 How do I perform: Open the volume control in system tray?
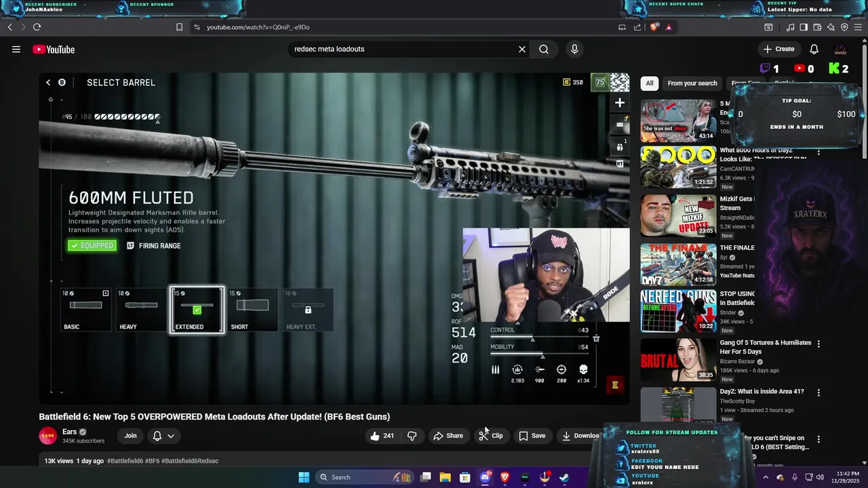click(x=820, y=477)
